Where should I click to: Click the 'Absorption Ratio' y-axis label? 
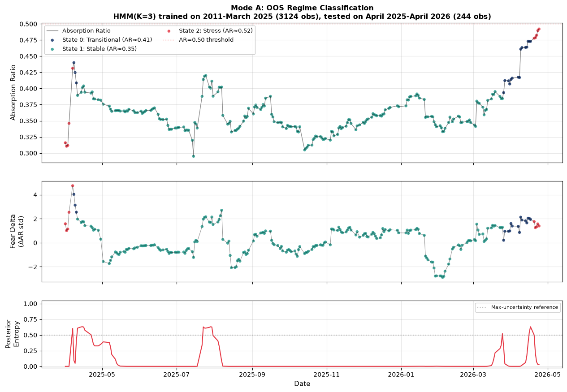coord(13,92)
